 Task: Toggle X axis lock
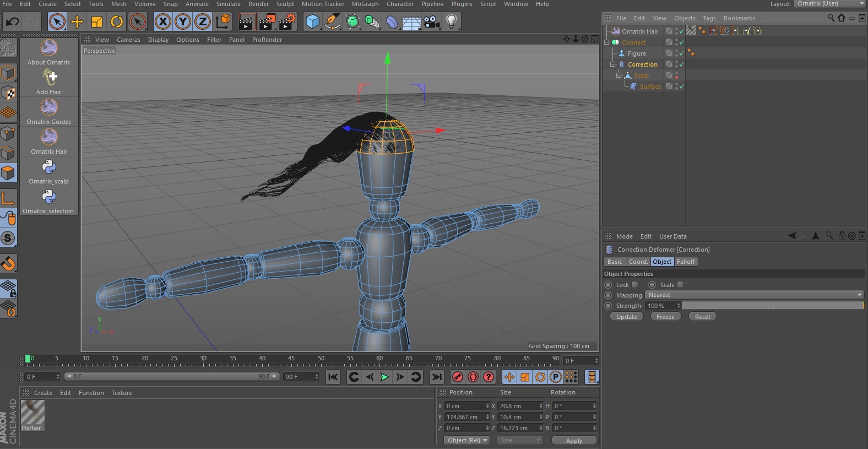coord(162,22)
